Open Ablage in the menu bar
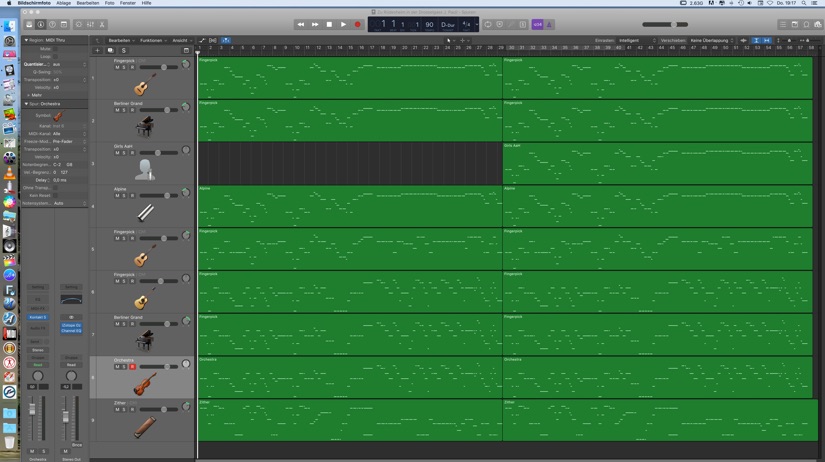The width and height of the screenshot is (825, 462). [63, 3]
